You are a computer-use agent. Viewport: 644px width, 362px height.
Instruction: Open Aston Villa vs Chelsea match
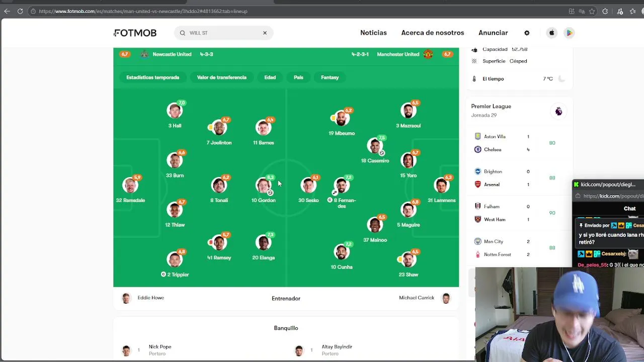click(519, 143)
